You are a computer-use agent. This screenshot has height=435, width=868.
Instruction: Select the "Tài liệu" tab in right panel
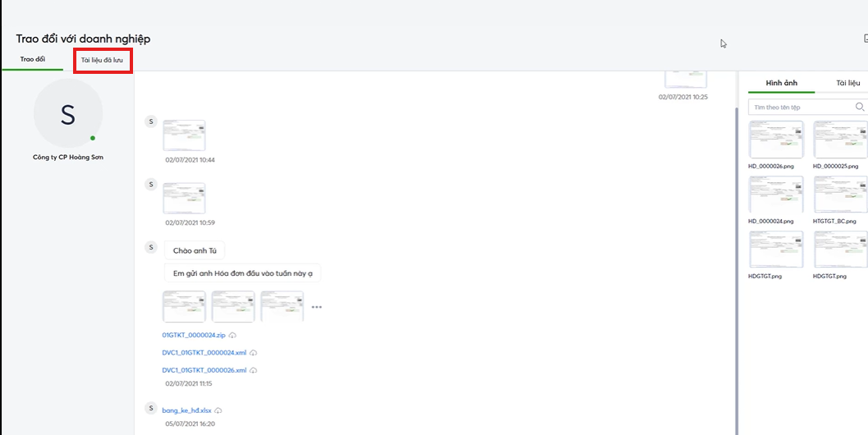[x=847, y=83]
